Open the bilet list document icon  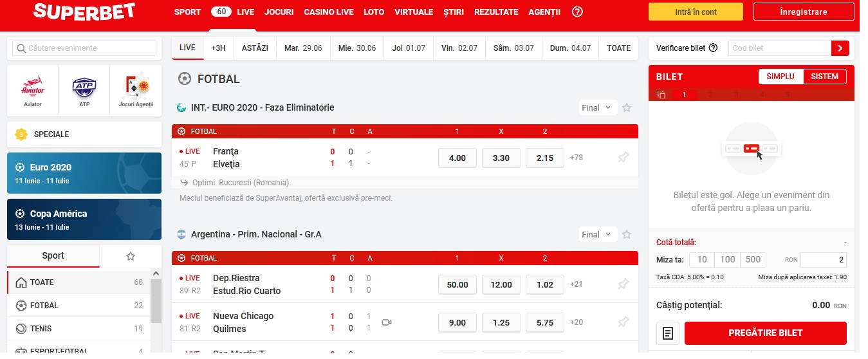click(668, 333)
